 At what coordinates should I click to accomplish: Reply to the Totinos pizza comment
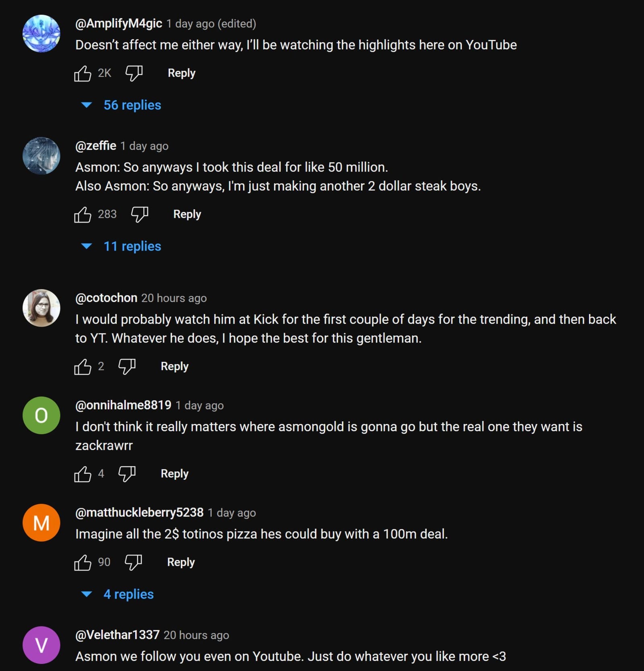(180, 562)
